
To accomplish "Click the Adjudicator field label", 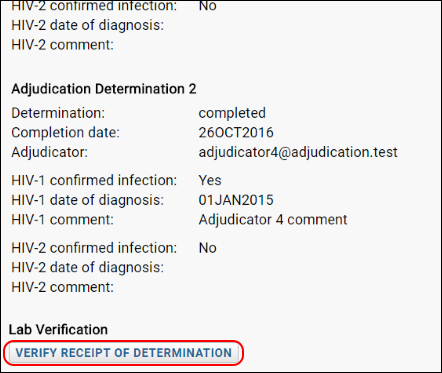I will [x=50, y=152].
